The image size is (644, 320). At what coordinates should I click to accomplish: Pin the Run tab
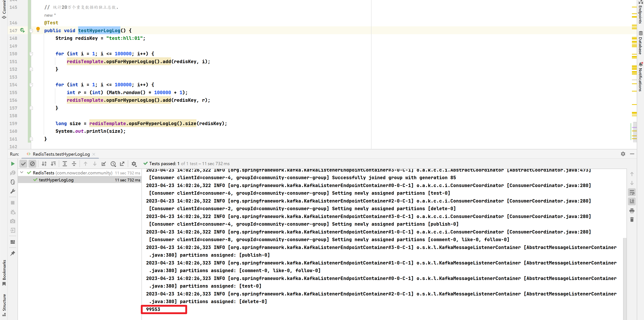point(13,253)
